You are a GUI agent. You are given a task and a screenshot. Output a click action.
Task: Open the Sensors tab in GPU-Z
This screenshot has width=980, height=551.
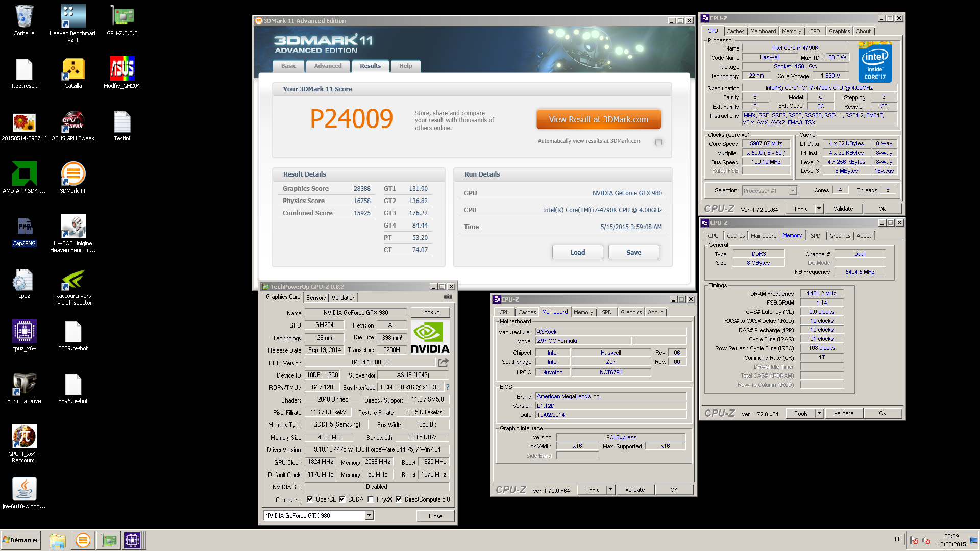click(316, 298)
